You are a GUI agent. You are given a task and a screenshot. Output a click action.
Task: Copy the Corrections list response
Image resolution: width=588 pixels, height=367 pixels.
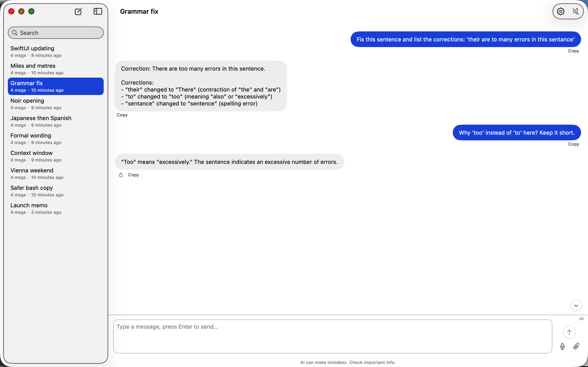click(x=122, y=115)
